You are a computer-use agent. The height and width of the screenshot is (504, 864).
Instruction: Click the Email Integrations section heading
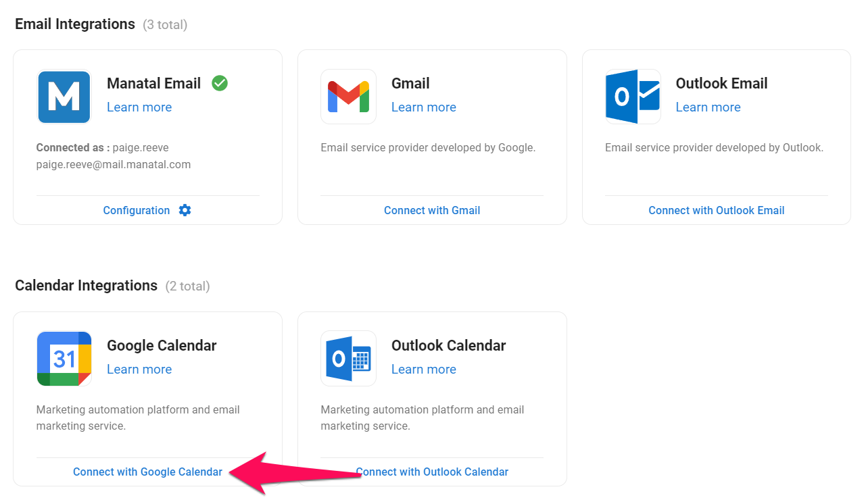point(75,24)
